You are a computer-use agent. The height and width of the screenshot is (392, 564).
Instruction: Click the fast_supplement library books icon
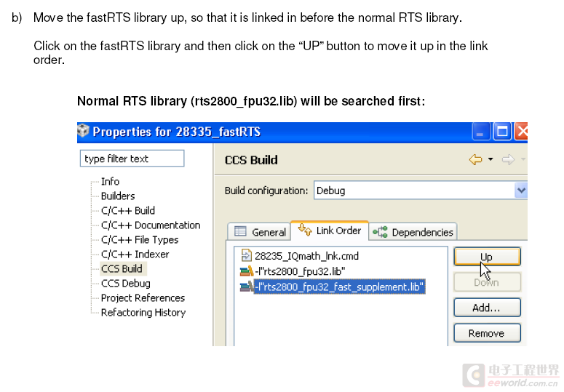(x=247, y=287)
